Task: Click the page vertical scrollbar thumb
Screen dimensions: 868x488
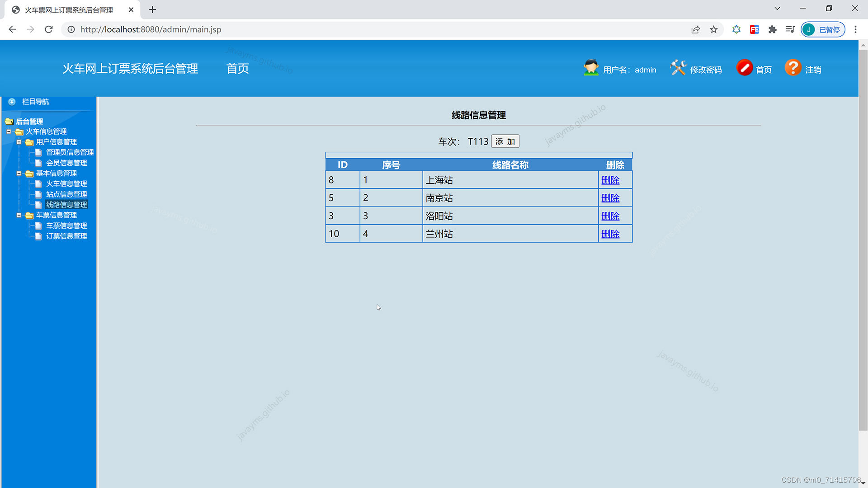Action: click(863, 239)
